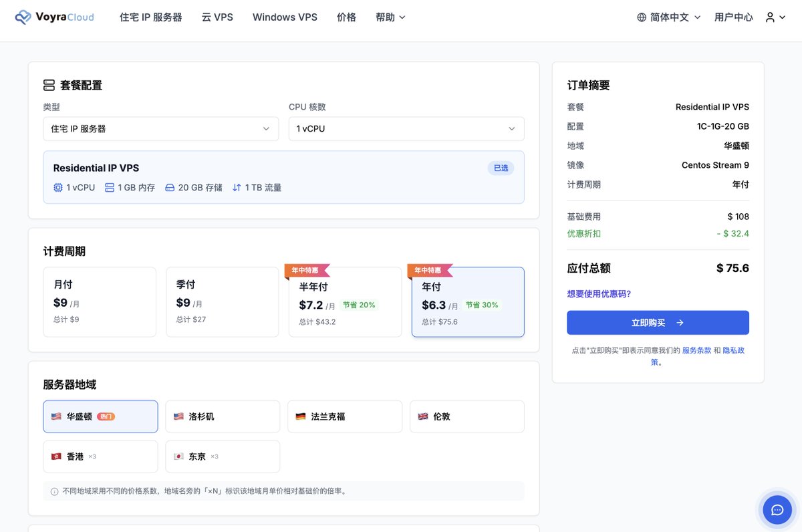Open 用户中心 in the header
Image resolution: width=802 pixels, height=532 pixels.
733,17
